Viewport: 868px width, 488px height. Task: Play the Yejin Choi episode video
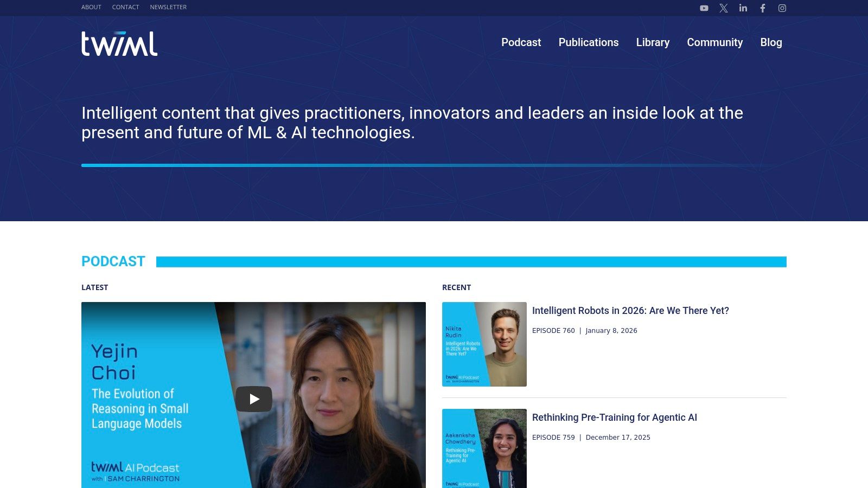254,399
